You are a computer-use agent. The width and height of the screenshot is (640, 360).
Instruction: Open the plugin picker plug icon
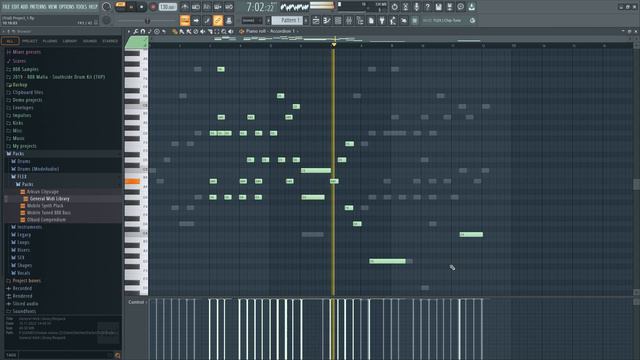pyautogui.click(x=382, y=20)
